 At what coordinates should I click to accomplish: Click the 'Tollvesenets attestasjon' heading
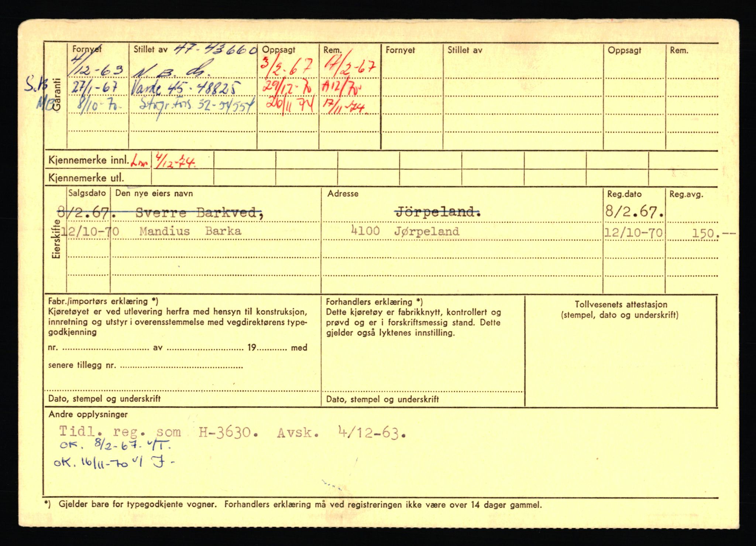[x=621, y=305]
